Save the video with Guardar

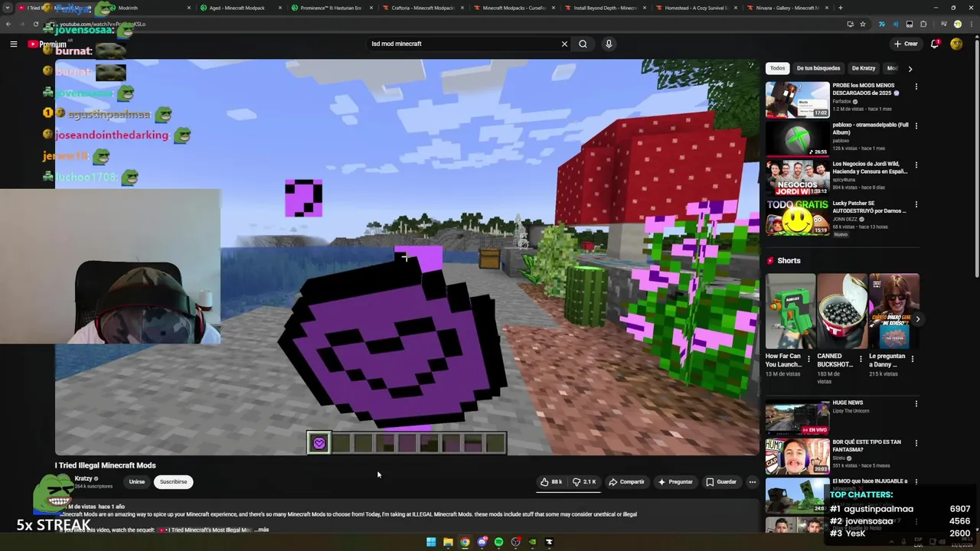pos(721,482)
